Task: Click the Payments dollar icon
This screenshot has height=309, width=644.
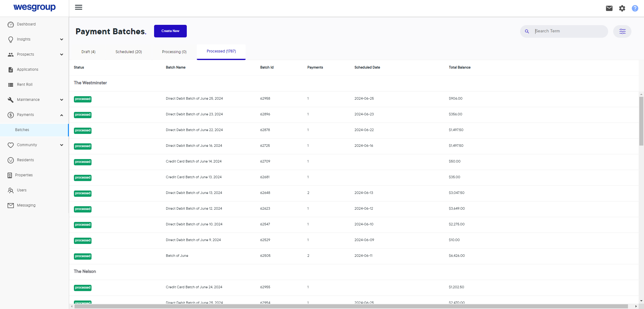Action: point(11,115)
